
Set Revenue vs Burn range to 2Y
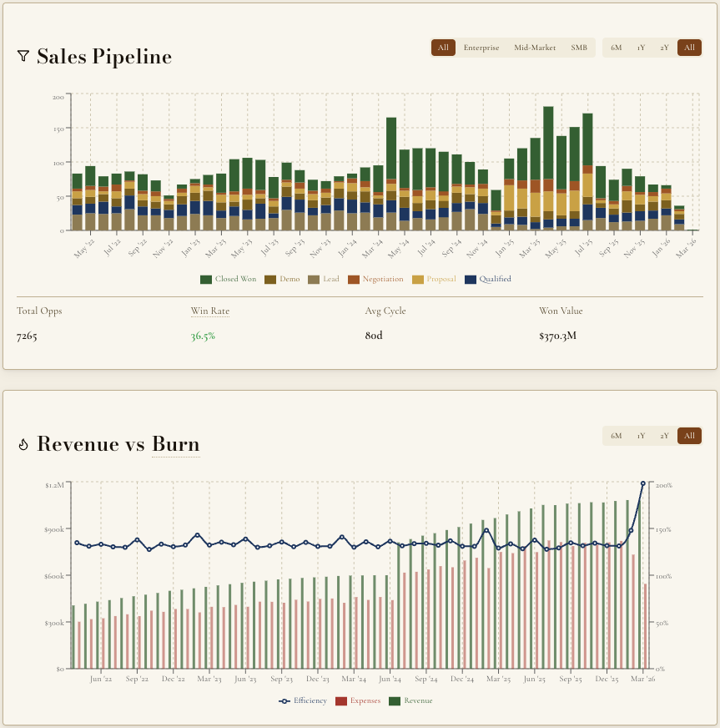[x=665, y=436]
